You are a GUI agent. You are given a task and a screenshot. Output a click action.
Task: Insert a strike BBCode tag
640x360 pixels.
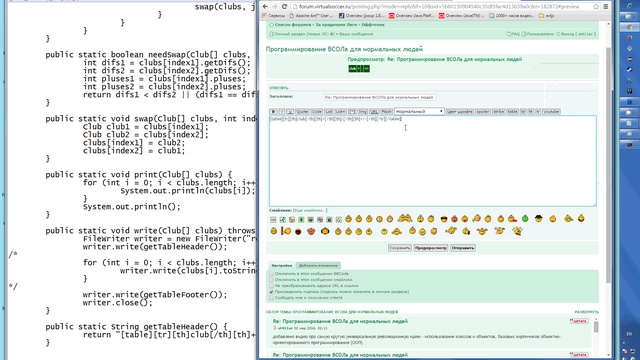click(498, 111)
